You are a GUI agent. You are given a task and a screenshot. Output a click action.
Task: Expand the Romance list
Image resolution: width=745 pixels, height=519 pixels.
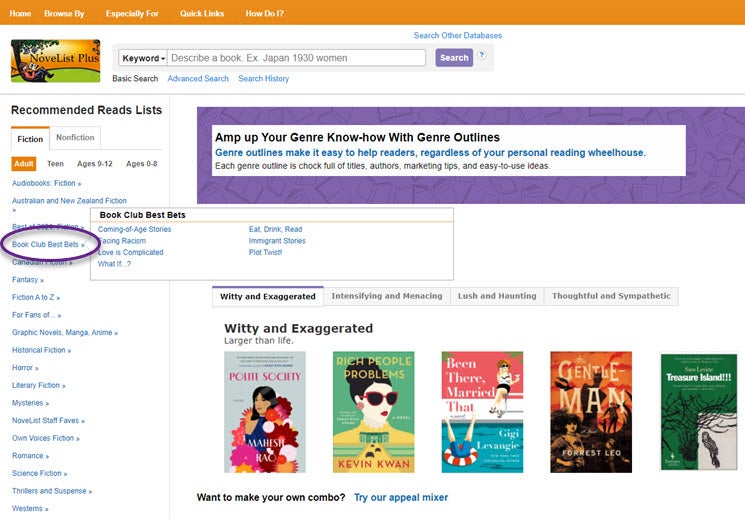30,455
